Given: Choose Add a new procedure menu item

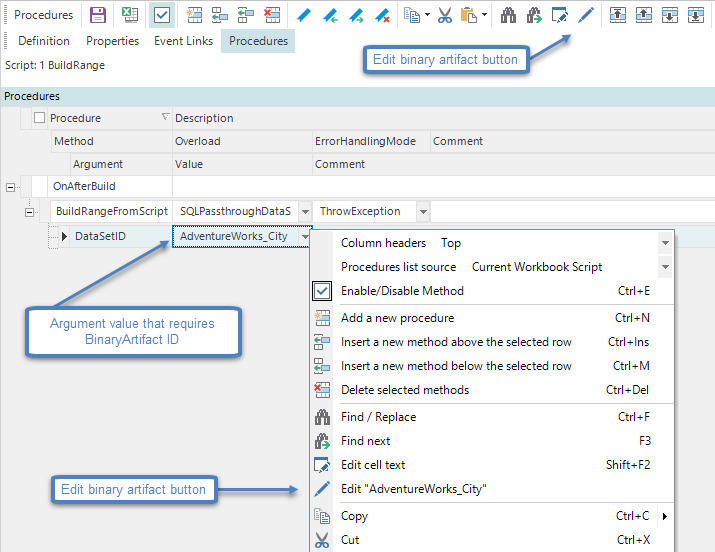Looking at the screenshot, I should click(492, 318).
